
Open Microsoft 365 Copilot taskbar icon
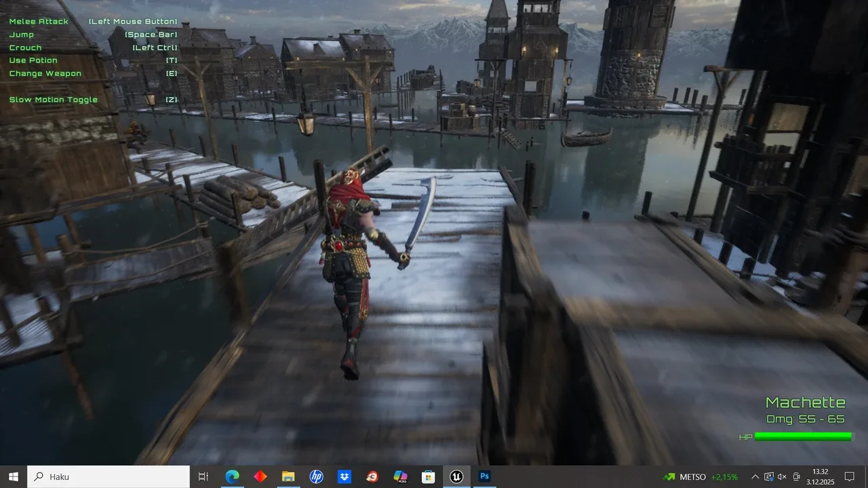coord(400,476)
